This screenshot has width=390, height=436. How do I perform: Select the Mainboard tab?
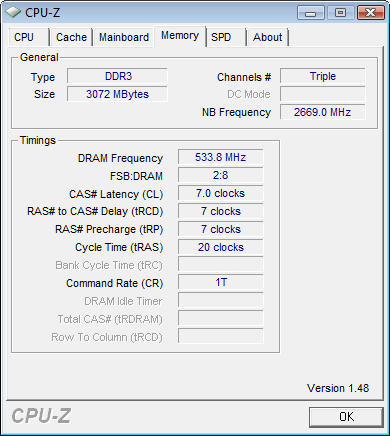click(124, 37)
